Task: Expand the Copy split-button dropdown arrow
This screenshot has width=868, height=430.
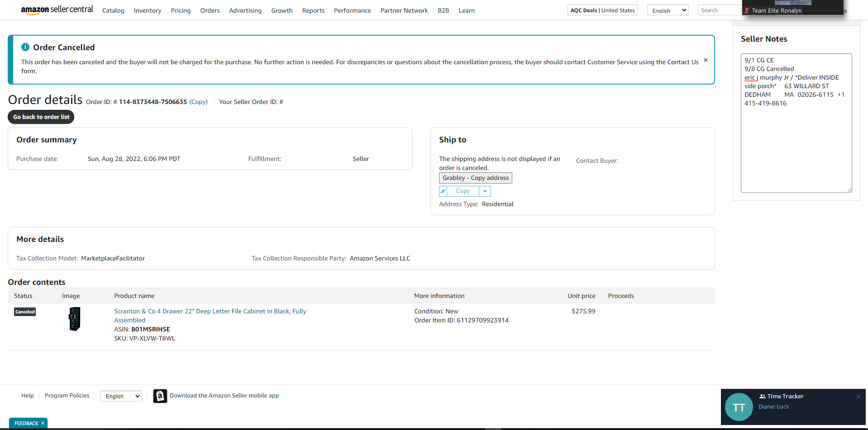Action: [x=485, y=191]
